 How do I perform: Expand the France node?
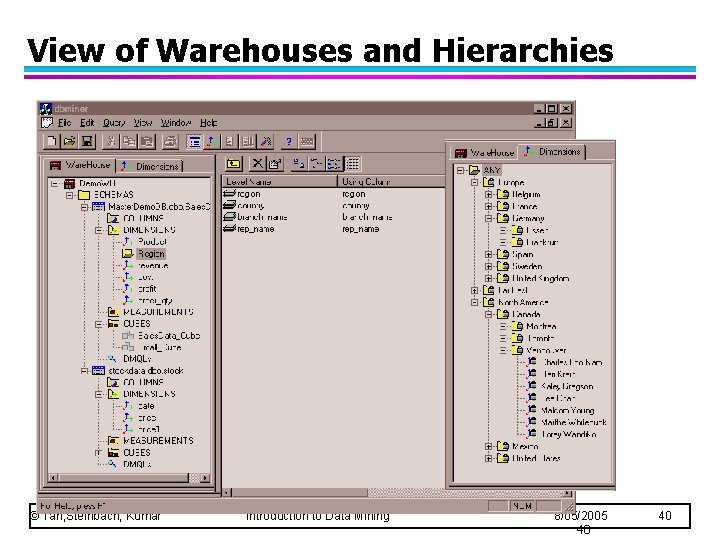489,207
